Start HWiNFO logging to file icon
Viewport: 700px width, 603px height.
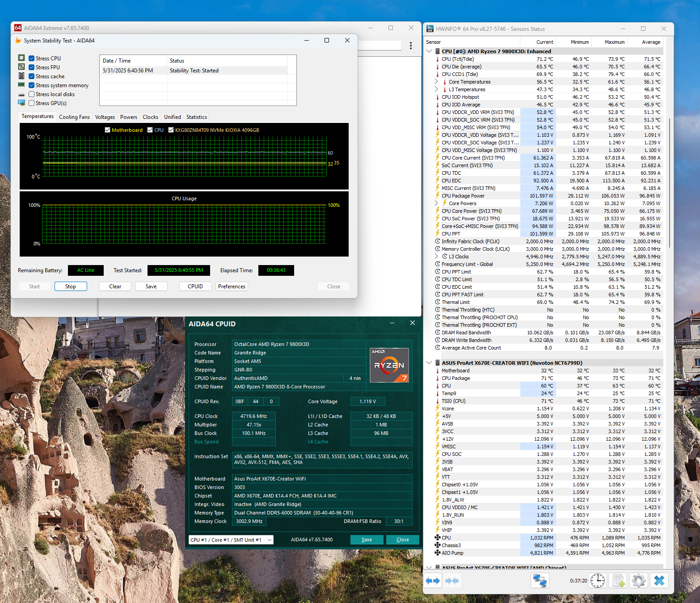click(618, 581)
